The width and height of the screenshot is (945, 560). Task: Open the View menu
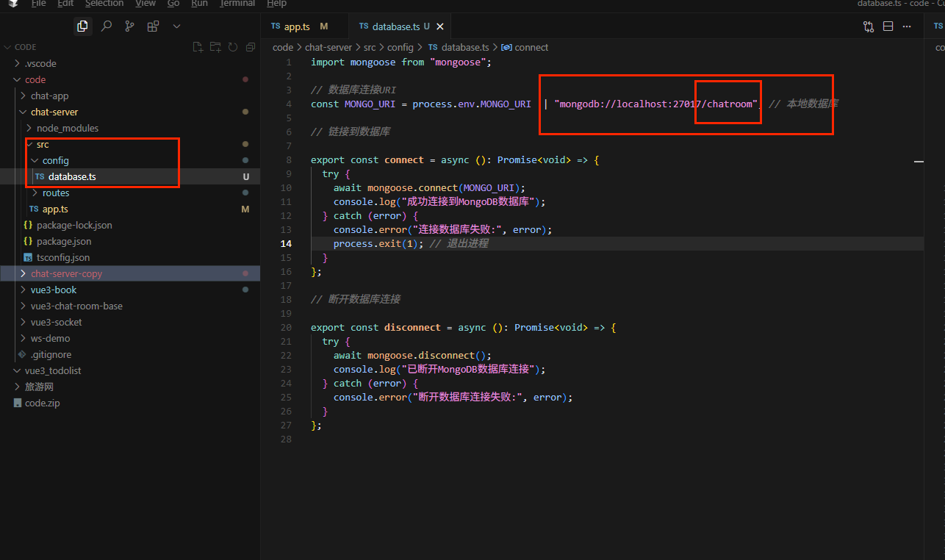pyautogui.click(x=145, y=3)
